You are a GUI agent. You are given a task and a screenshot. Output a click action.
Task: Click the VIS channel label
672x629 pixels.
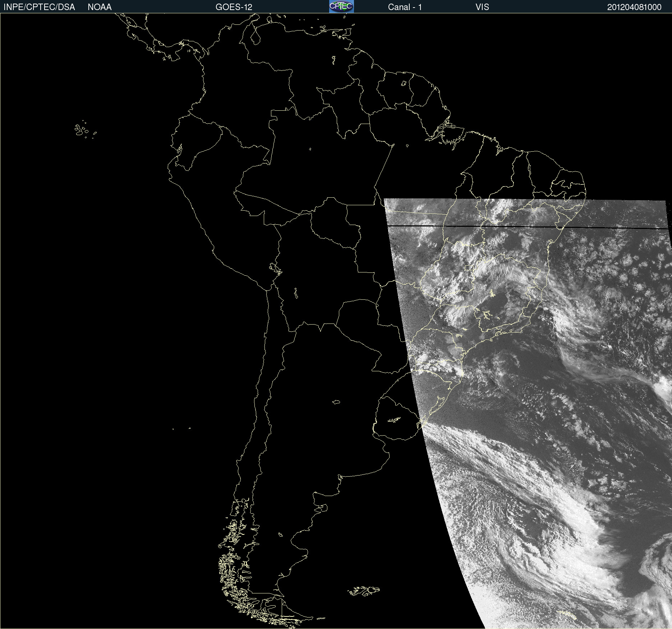click(482, 7)
